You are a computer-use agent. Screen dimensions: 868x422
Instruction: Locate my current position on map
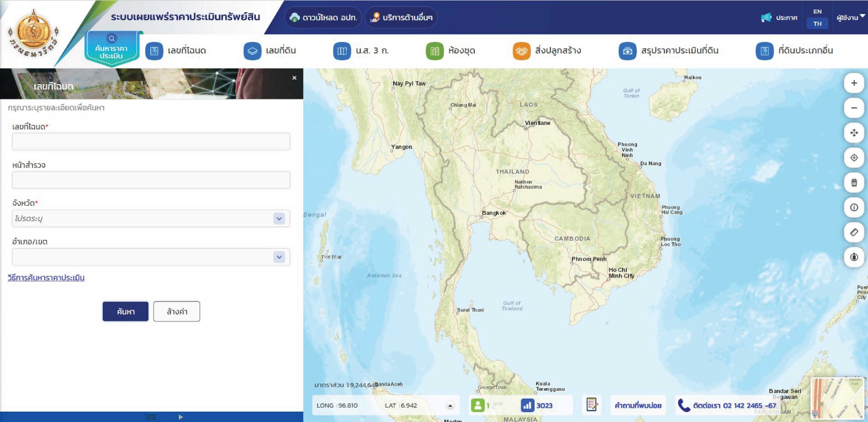(x=854, y=158)
